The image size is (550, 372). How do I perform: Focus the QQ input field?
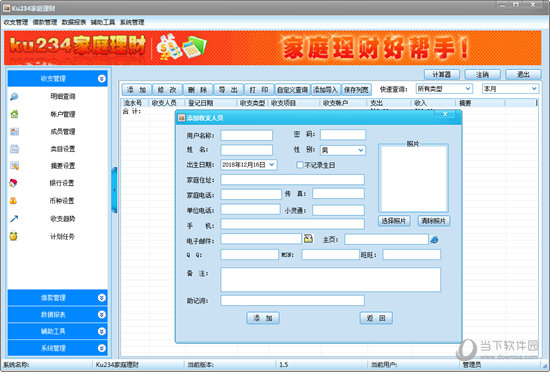249,255
